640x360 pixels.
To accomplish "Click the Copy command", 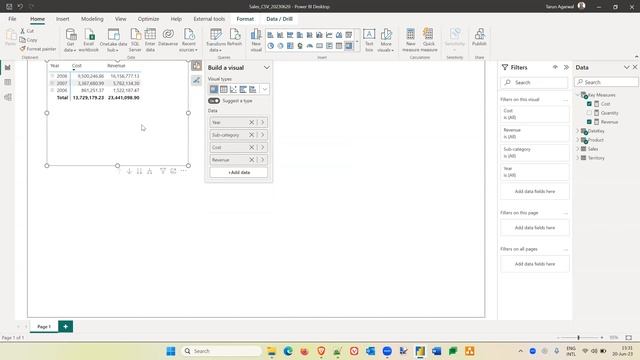I will pyautogui.click(x=29, y=40).
